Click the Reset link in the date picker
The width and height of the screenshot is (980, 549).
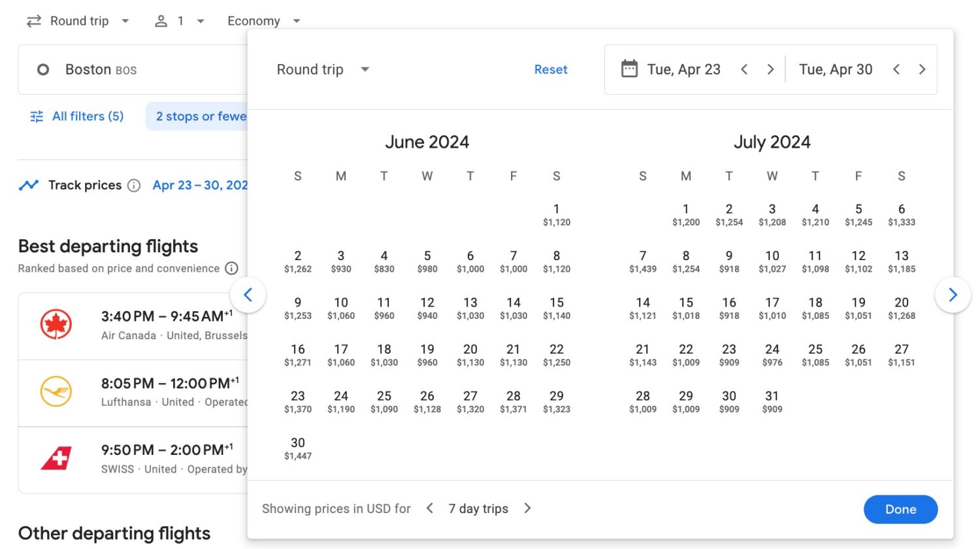click(551, 69)
